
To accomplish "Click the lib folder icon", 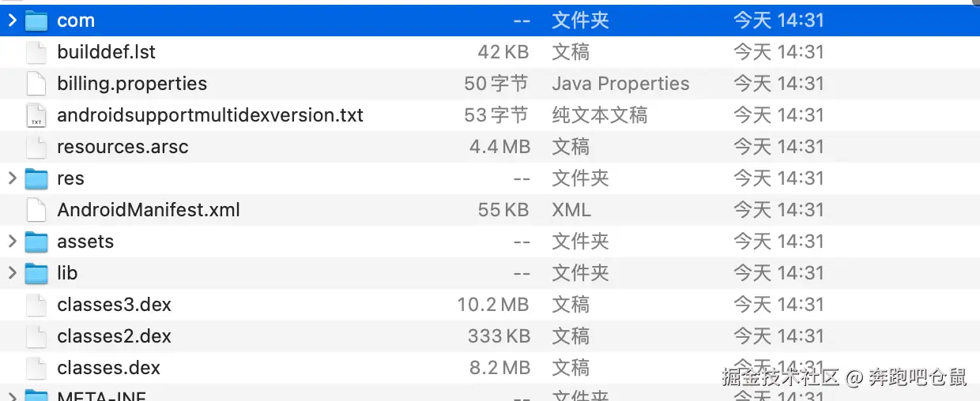I will [36, 273].
